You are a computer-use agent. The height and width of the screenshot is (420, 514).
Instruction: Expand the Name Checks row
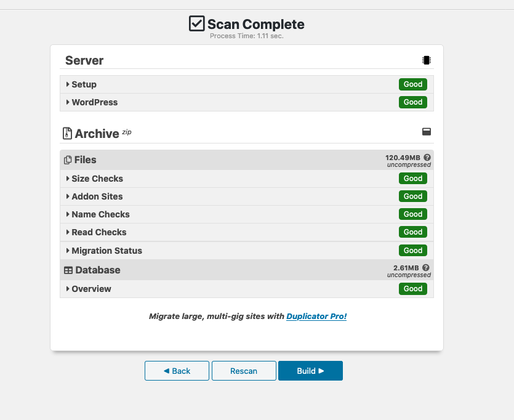[x=246, y=214]
